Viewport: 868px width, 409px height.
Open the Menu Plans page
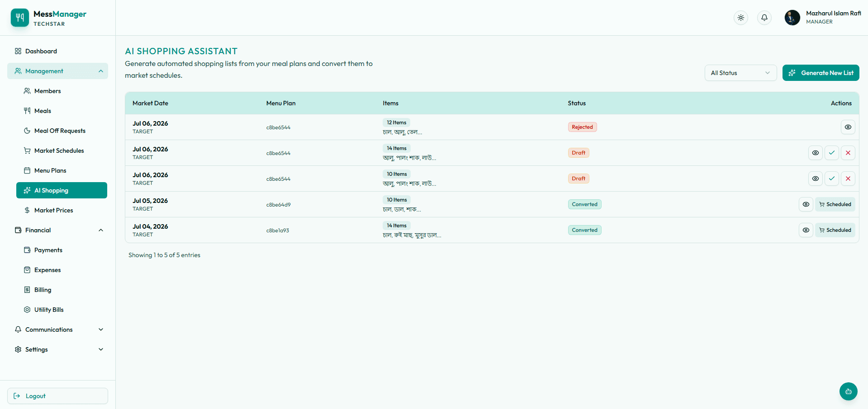pos(62,170)
